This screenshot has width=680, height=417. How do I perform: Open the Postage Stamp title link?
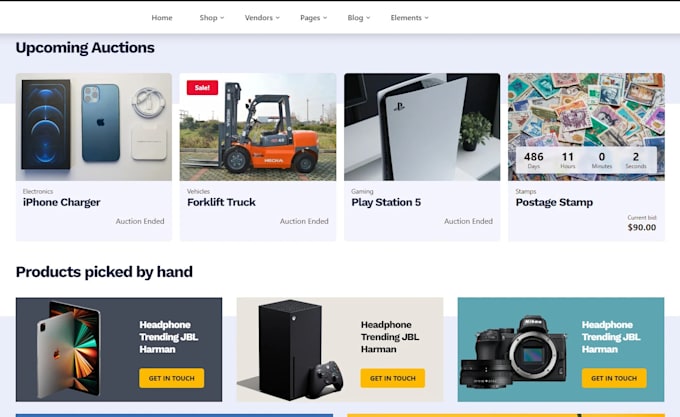554,202
